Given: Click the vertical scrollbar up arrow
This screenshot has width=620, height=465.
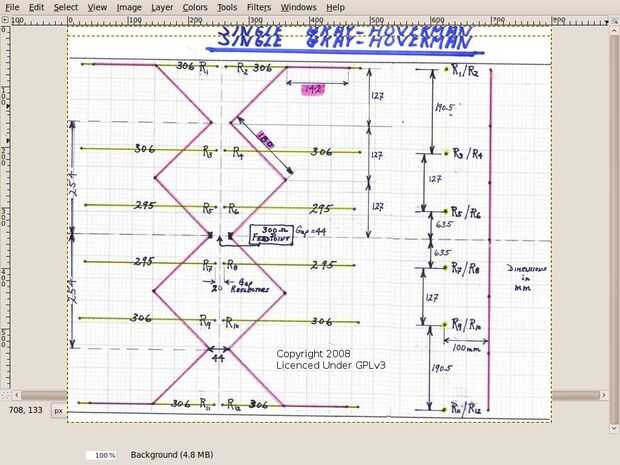Looking at the screenshot, I should [614, 29].
